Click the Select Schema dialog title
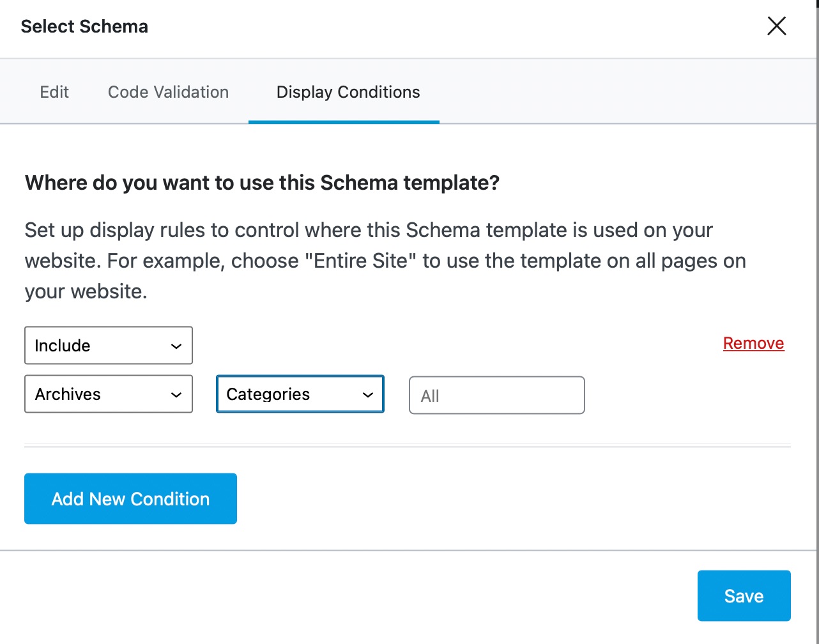This screenshot has height=644, width=819. [x=84, y=26]
